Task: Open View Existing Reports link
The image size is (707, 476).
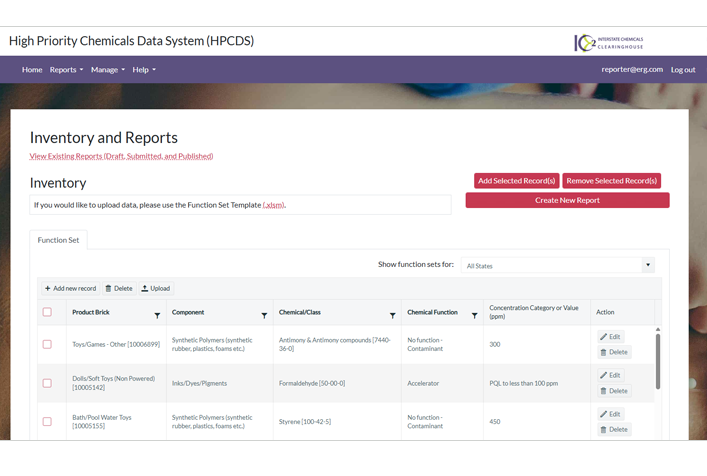Action: (x=121, y=156)
